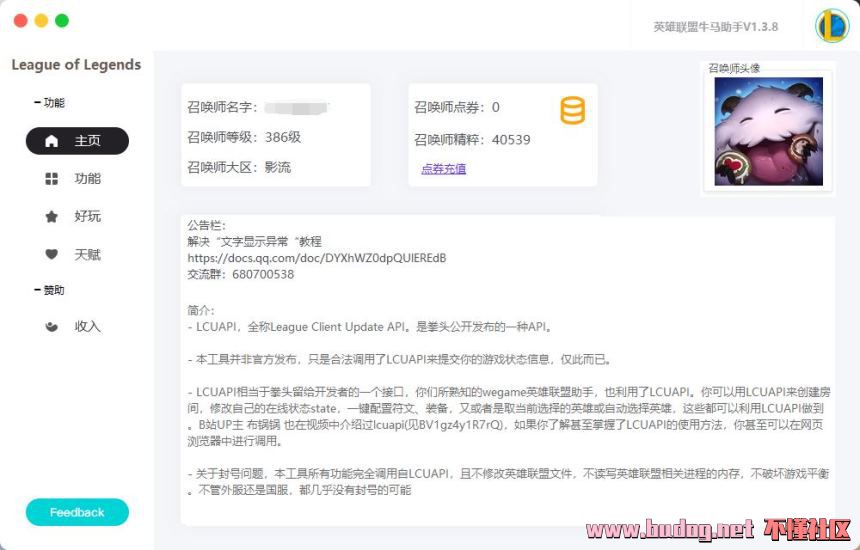Click the 召唤师精粹: 40539 text
Screen dimensions: 860x550
(x=472, y=140)
